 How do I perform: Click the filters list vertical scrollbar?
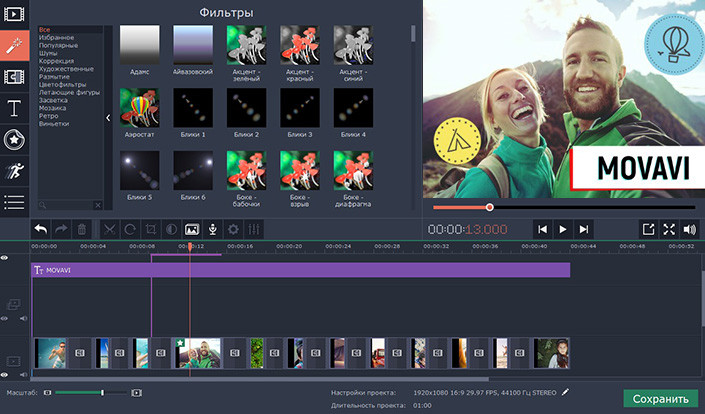pos(413,34)
